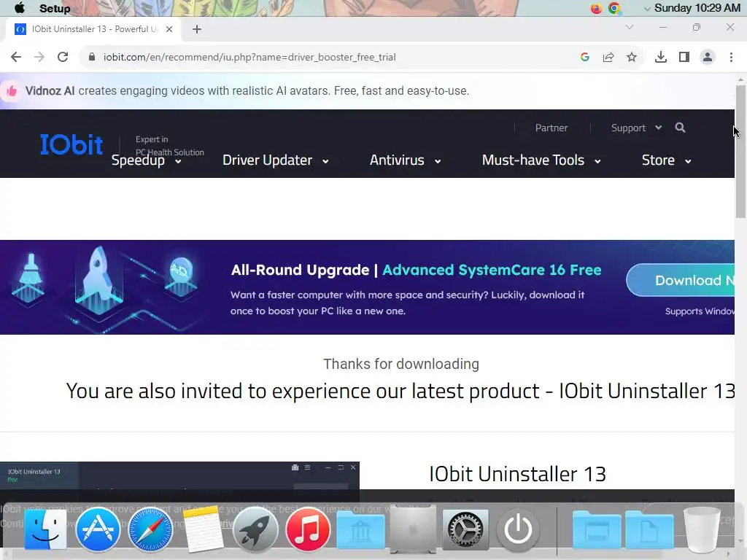
Task: Open the Vidnoz AI promotion banner text
Action: (247, 91)
